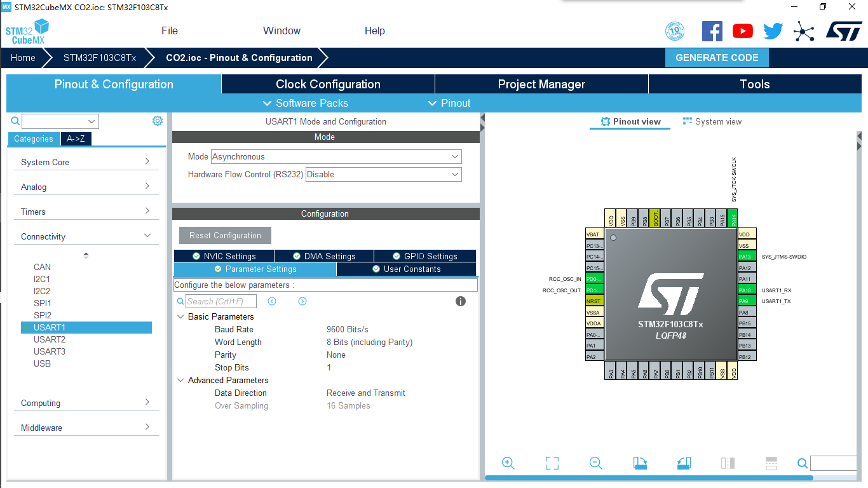This screenshot has height=488, width=868.
Task: Click the pin search magnifier icon
Action: pyautogui.click(x=803, y=463)
